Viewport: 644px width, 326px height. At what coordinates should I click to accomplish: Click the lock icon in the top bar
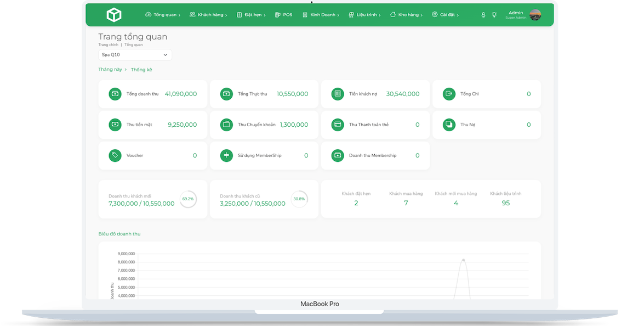(x=483, y=15)
